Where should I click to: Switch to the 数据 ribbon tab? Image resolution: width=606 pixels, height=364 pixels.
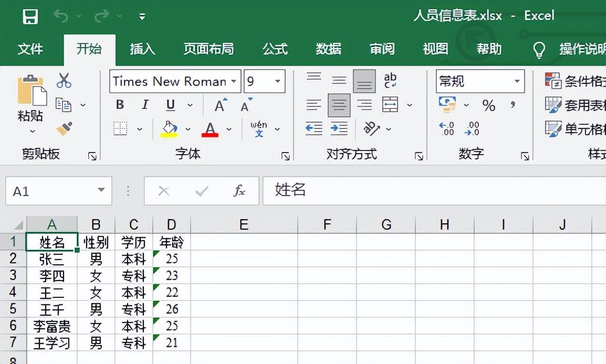(x=328, y=49)
